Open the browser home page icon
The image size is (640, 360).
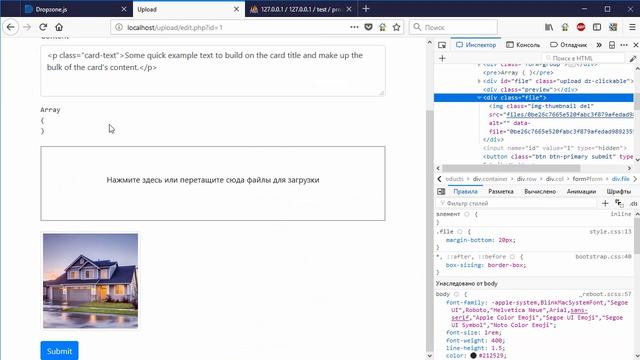pyautogui.click(x=59, y=27)
